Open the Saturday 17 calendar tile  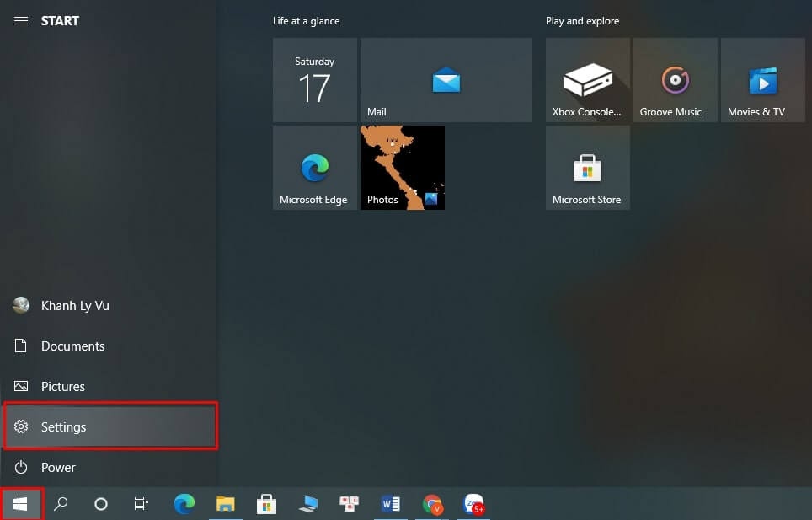coord(315,80)
